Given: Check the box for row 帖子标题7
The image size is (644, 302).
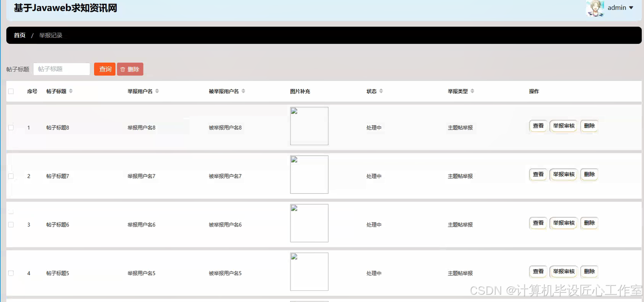Looking at the screenshot, I should click(11, 176).
